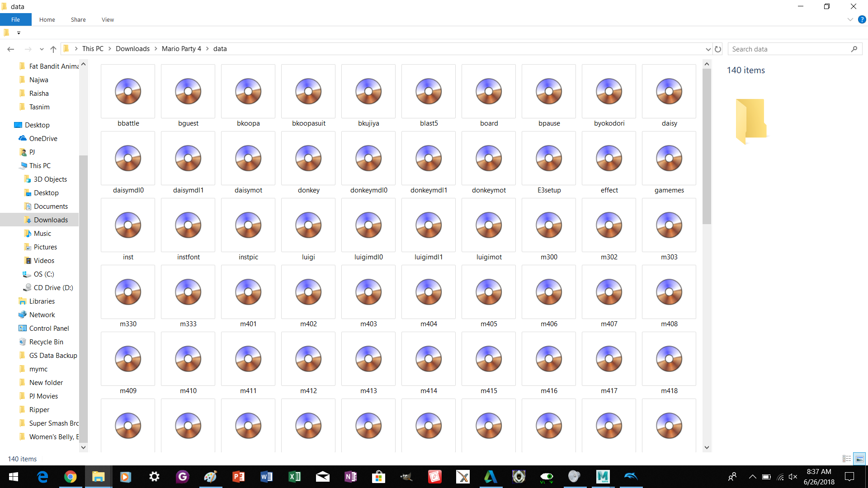
Task: Open Excel from taskbar
Action: [294, 477]
